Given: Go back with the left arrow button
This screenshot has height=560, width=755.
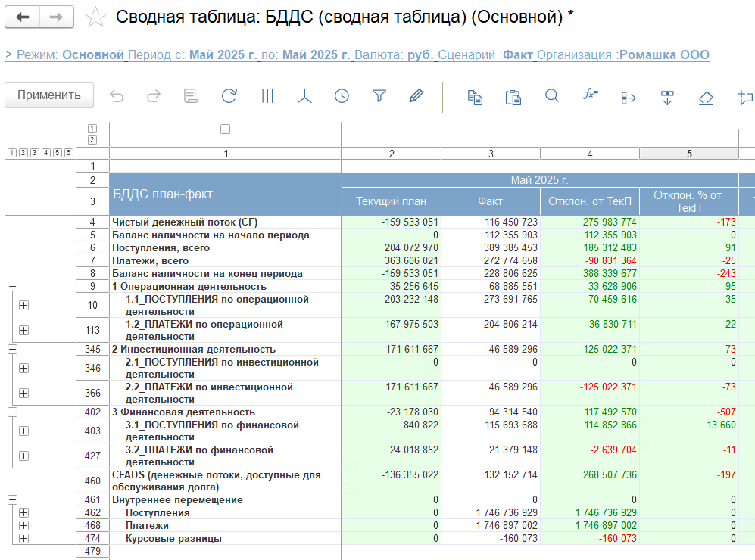Looking at the screenshot, I should [x=23, y=17].
